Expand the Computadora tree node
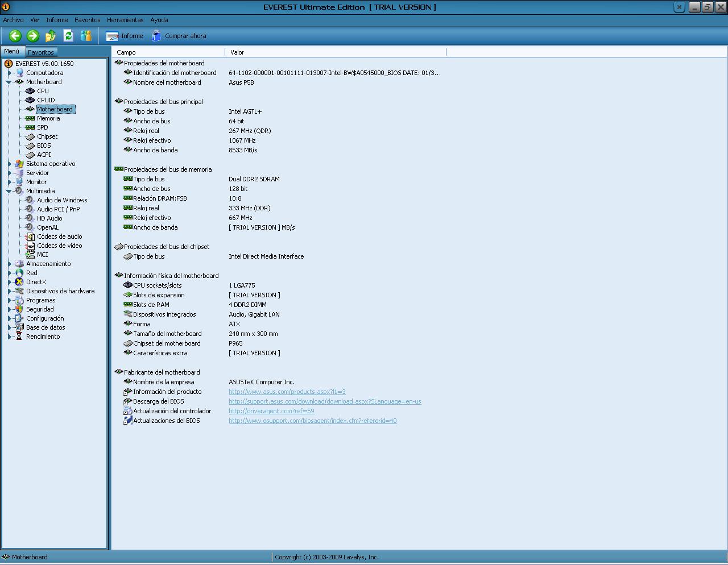728x565 pixels. click(10, 73)
